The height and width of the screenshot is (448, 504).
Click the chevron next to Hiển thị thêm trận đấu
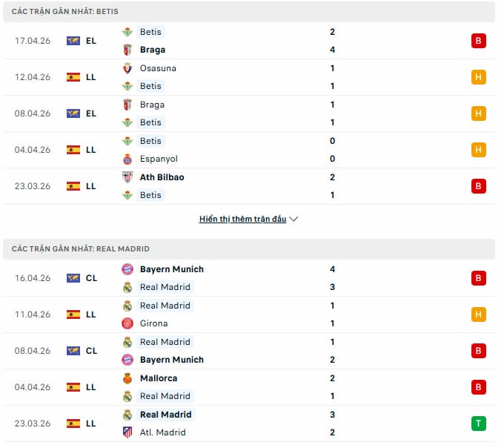[294, 220]
